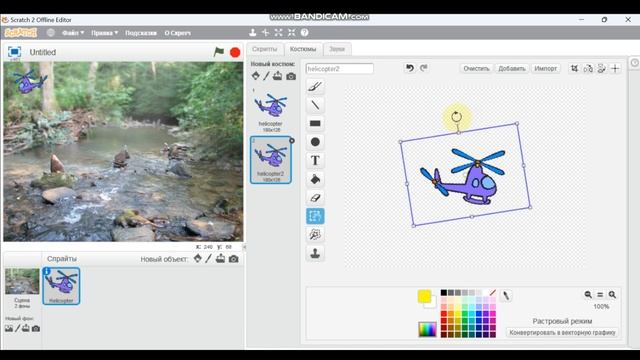Click the green flag to start
This screenshot has width=640, height=360.
[219, 52]
